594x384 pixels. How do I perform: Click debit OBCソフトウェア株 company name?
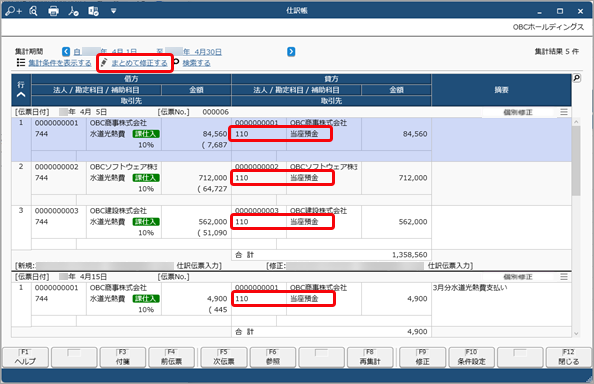(x=123, y=167)
